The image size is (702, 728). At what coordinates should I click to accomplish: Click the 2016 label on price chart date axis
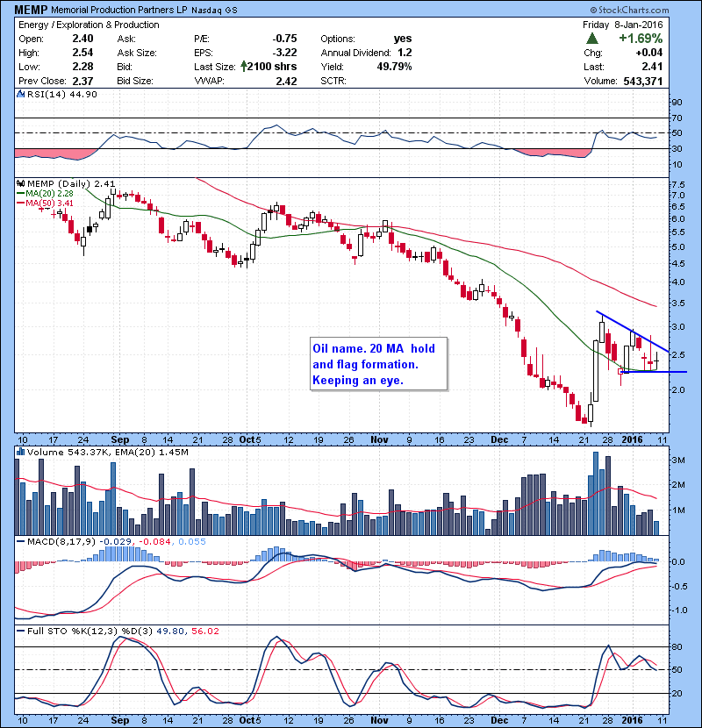[x=632, y=439]
